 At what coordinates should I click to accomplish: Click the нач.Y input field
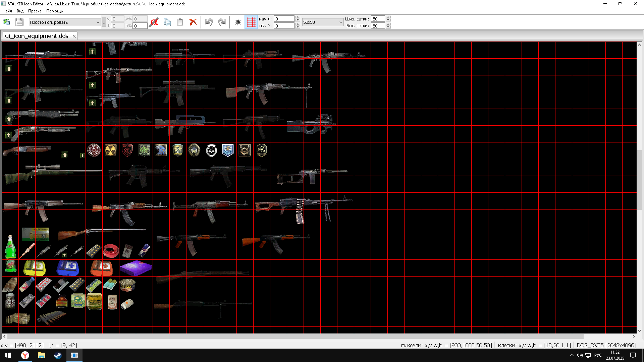point(284,26)
